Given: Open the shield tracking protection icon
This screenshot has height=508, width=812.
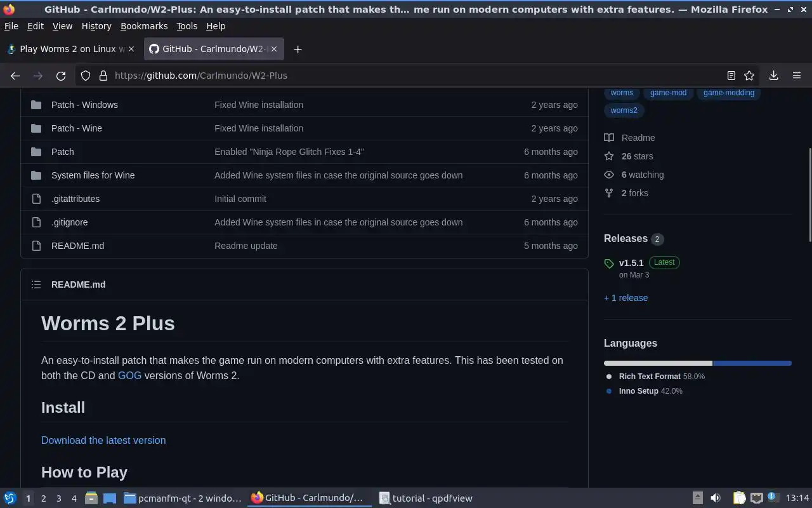Looking at the screenshot, I should tap(86, 76).
